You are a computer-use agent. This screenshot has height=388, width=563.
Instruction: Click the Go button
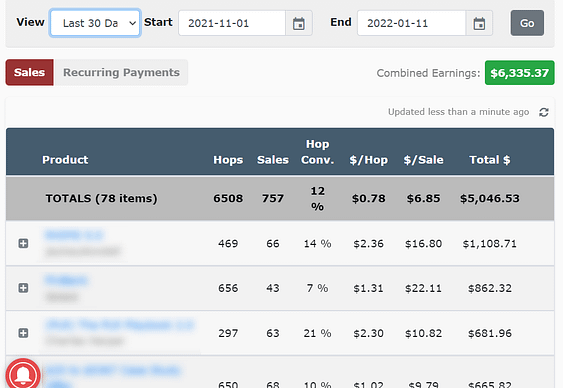coord(527,23)
